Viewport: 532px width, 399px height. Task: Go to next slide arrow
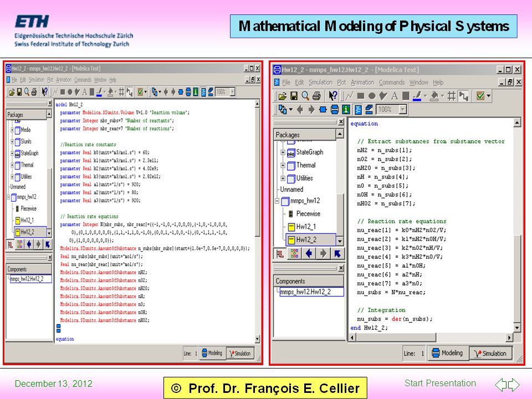tap(514, 385)
